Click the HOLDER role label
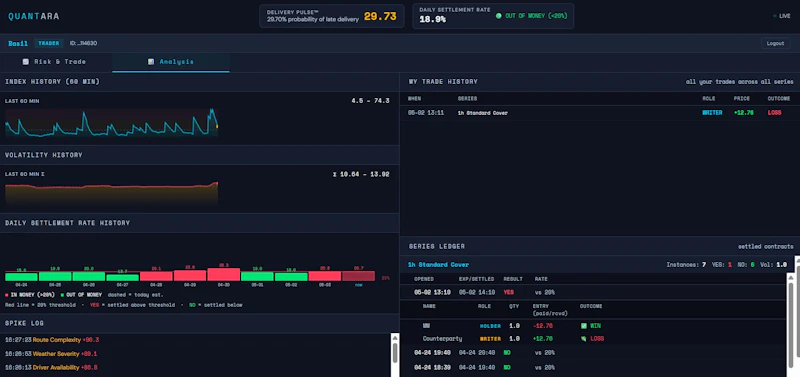 pyautogui.click(x=490, y=325)
